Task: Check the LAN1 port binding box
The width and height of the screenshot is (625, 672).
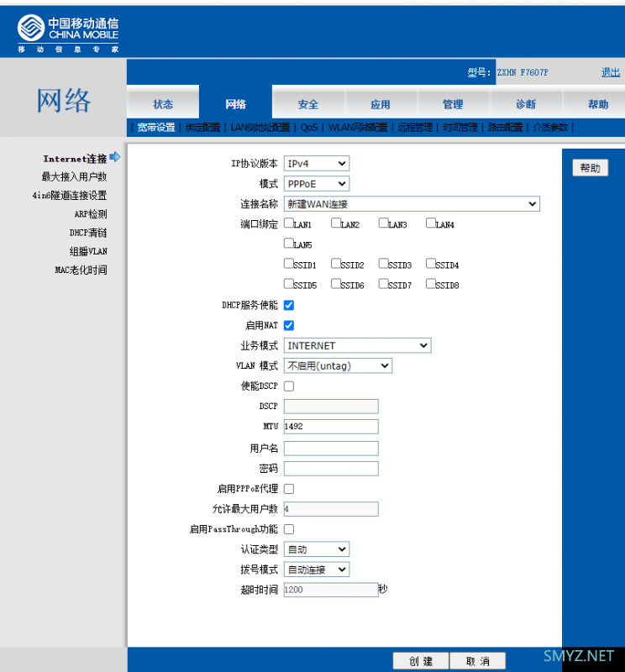Action: pyautogui.click(x=289, y=223)
